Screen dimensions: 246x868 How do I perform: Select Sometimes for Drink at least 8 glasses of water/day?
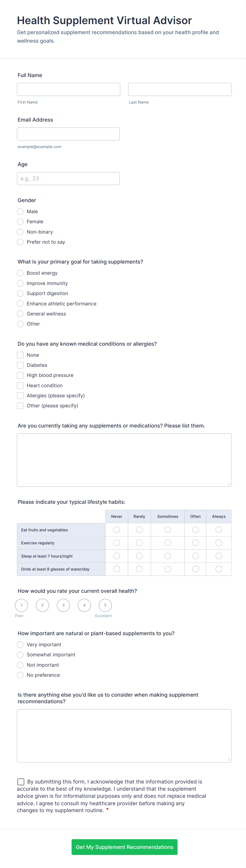pyautogui.click(x=168, y=569)
